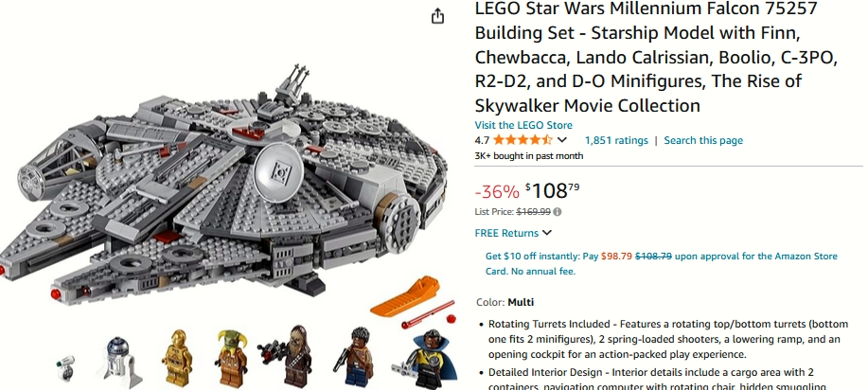Click the info icon beside List Price
The width and height of the screenshot is (868, 390).
point(558,211)
